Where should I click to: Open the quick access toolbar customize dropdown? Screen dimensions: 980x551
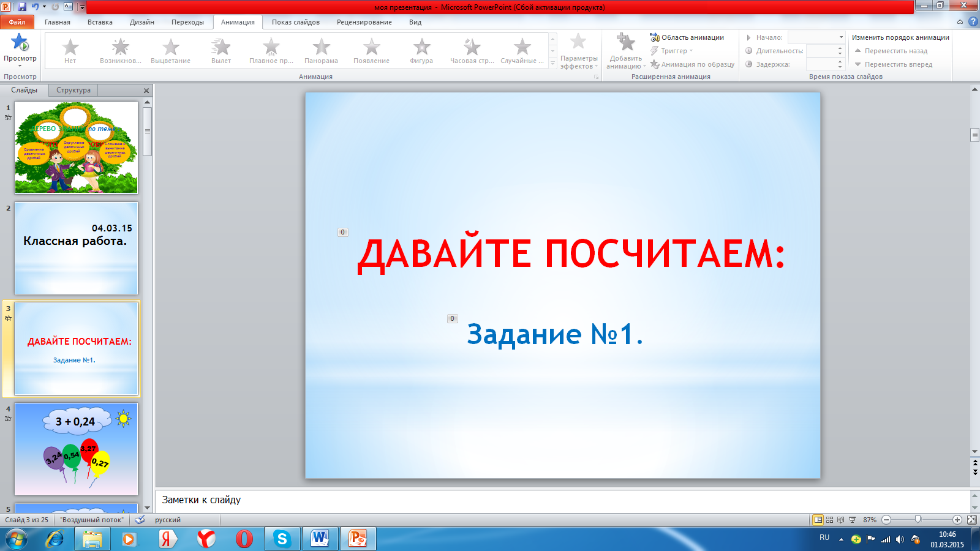coord(82,7)
